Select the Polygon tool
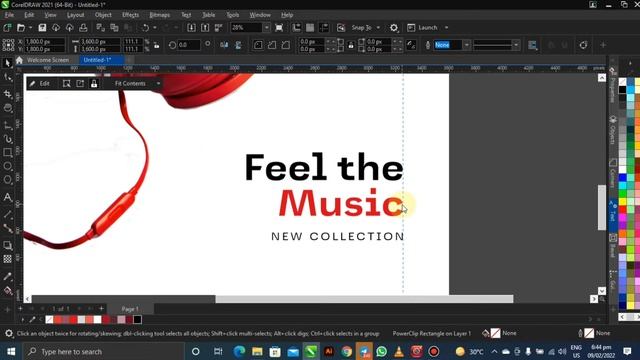 [x=7, y=180]
